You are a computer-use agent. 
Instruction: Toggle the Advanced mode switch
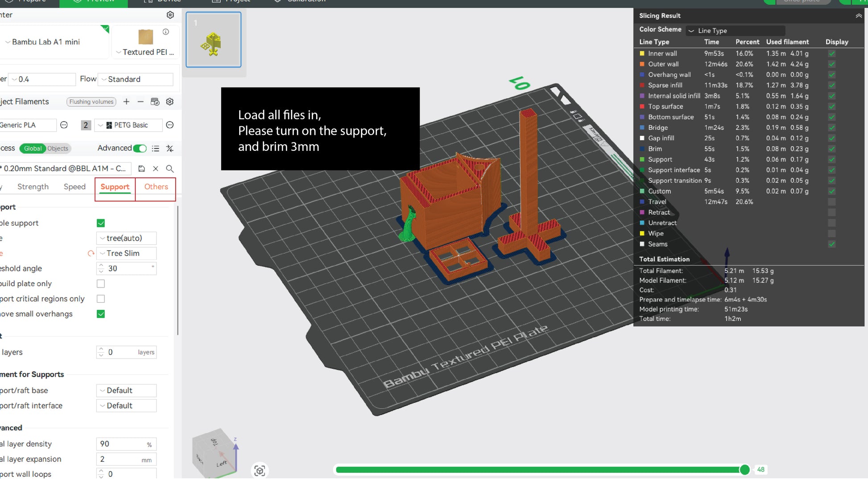click(x=140, y=148)
